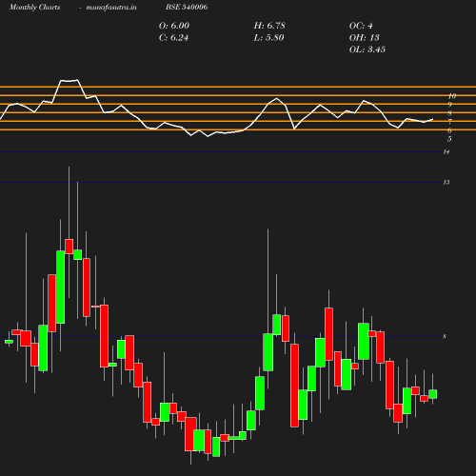This screenshot has height=476, width=476.
Task: Select the low value 'L: 5.80'
Action: point(268,38)
